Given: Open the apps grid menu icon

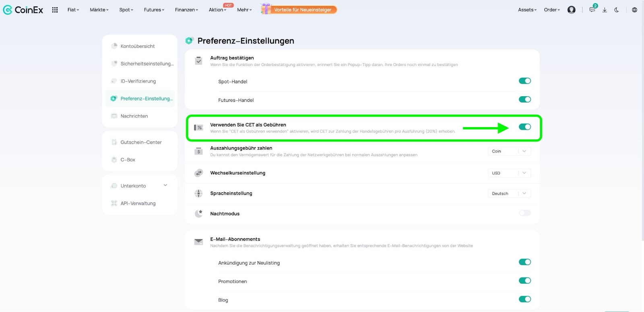Looking at the screenshot, I should pyautogui.click(x=55, y=10).
